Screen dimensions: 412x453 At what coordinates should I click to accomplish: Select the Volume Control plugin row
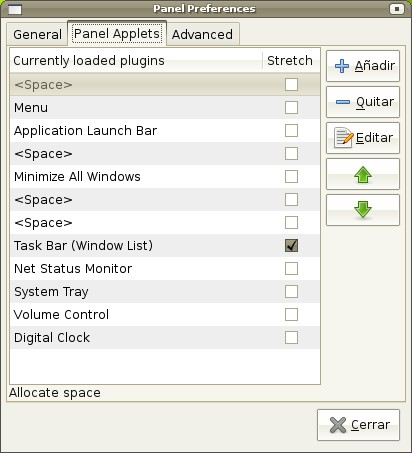(x=165, y=315)
